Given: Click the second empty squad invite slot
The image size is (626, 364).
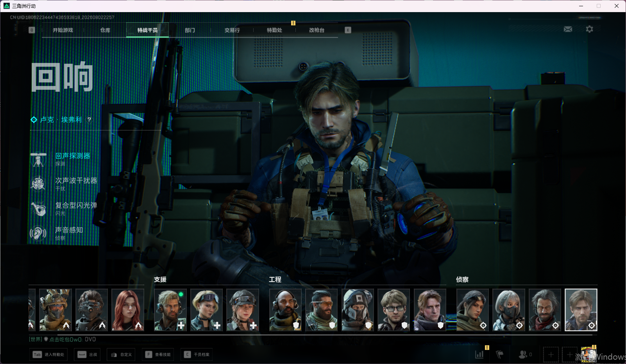Looking at the screenshot, I should pos(569,355).
